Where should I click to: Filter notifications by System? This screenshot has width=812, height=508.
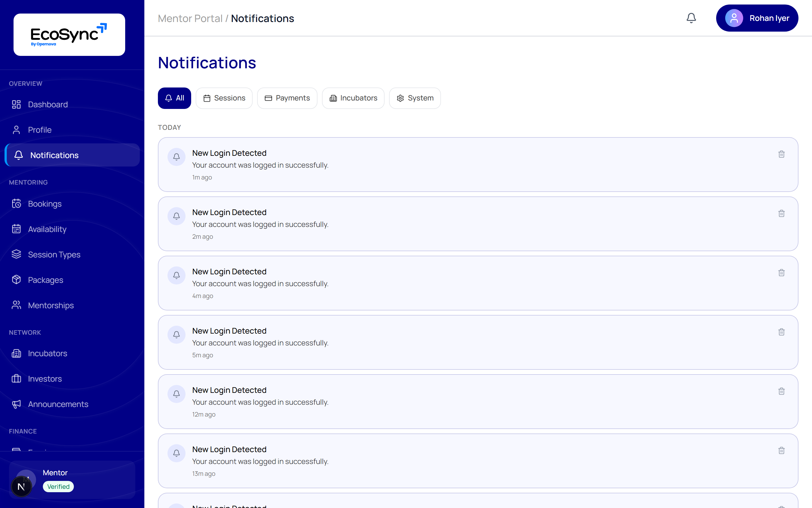[415, 98]
